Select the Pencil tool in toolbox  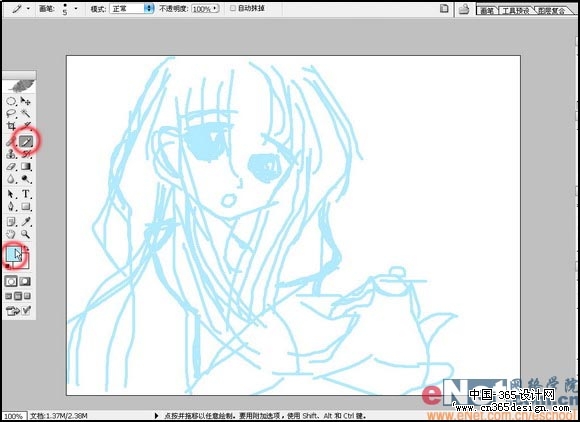[x=26, y=141]
